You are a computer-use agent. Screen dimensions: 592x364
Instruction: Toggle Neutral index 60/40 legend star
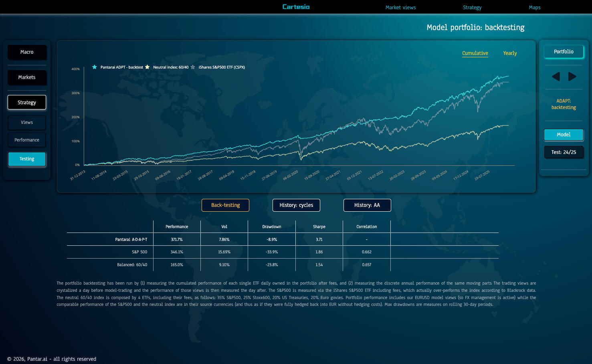(x=147, y=67)
